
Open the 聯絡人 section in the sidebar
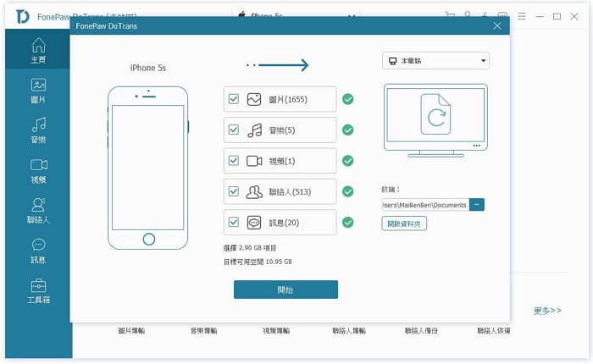click(38, 211)
